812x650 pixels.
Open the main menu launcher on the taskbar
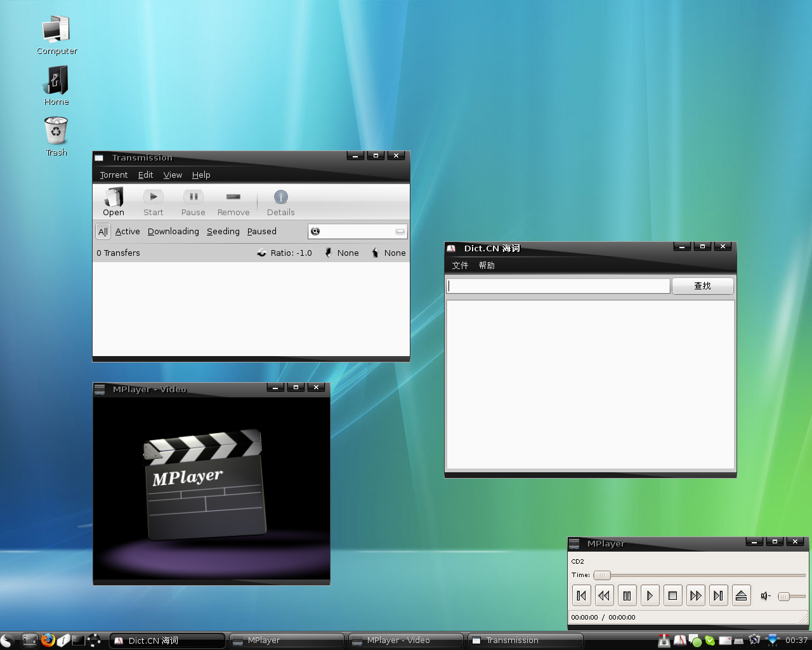pyautogui.click(x=7, y=640)
